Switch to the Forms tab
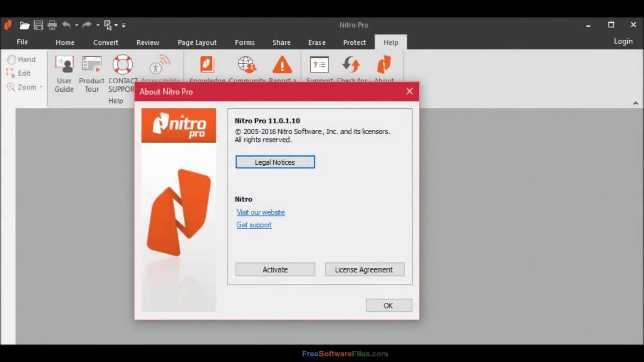 pyautogui.click(x=245, y=42)
